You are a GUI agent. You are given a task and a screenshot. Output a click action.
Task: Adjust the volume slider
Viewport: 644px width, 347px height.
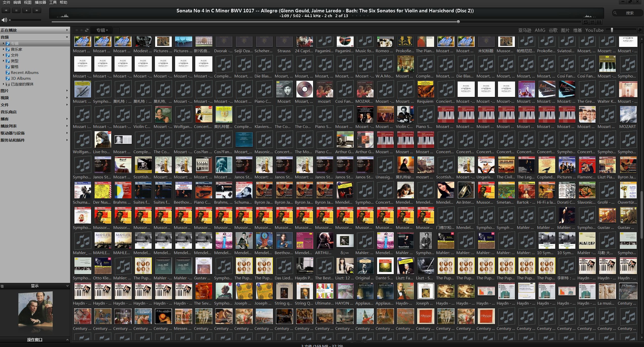coord(25,20)
